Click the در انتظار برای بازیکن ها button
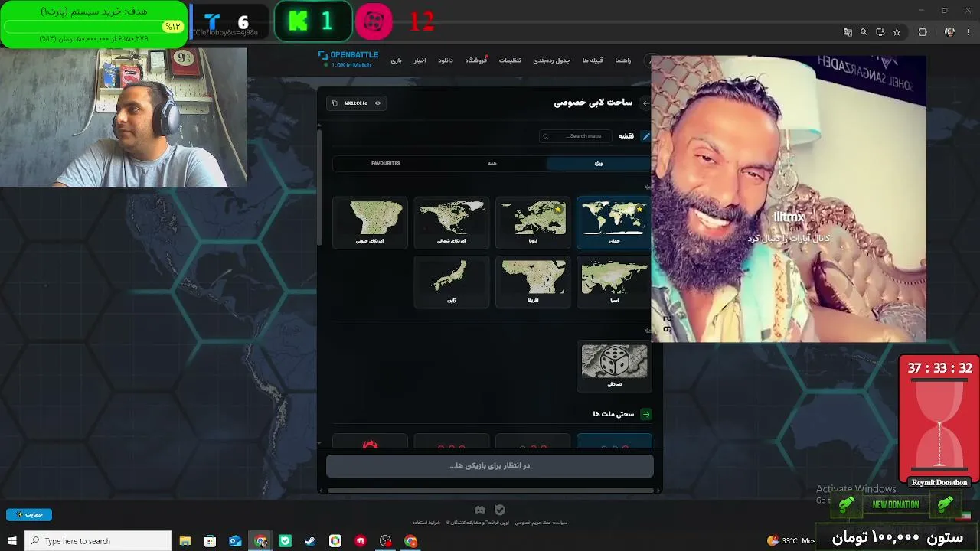The width and height of the screenshot is (980, 551). click(490, 465)
